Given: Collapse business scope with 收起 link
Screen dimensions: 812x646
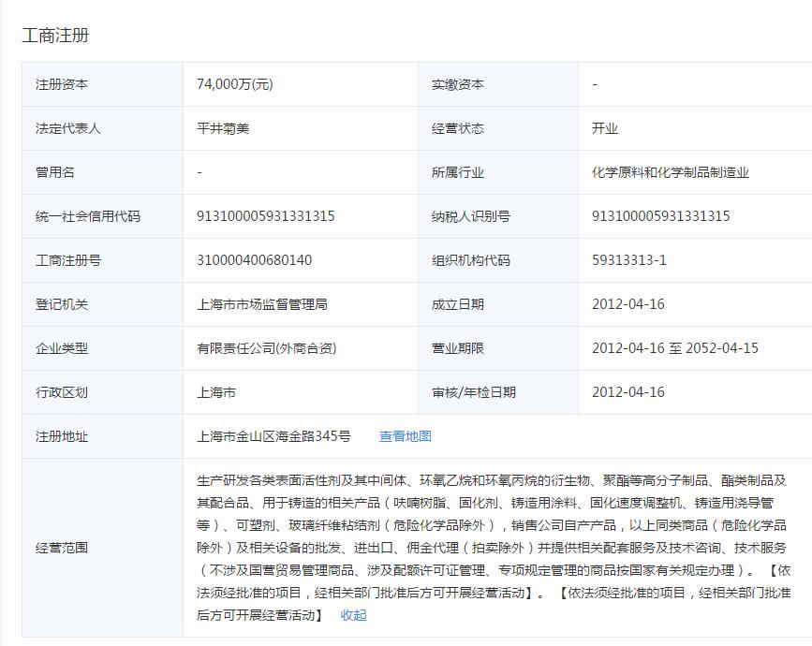Looking at the screenshot, I should pos(353,615).
